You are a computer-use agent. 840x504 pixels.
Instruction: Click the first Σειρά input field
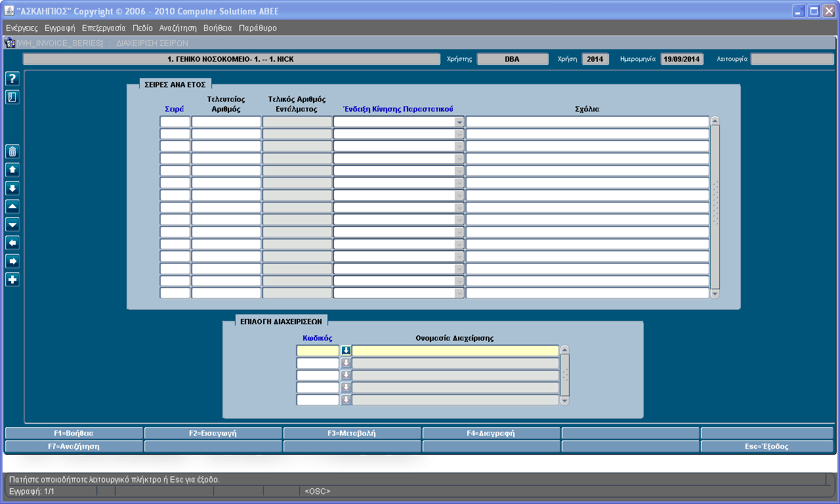pyautogui.click(x=175, y=122)
